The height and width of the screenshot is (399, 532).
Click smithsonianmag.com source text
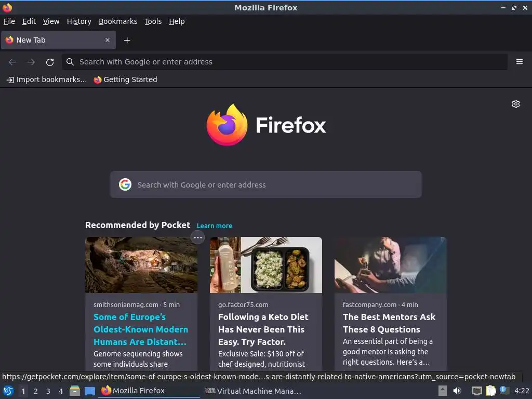tap(126, 304)
